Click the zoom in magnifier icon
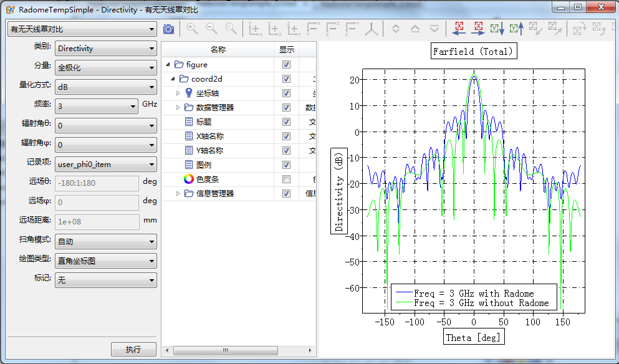 (192, 29)
